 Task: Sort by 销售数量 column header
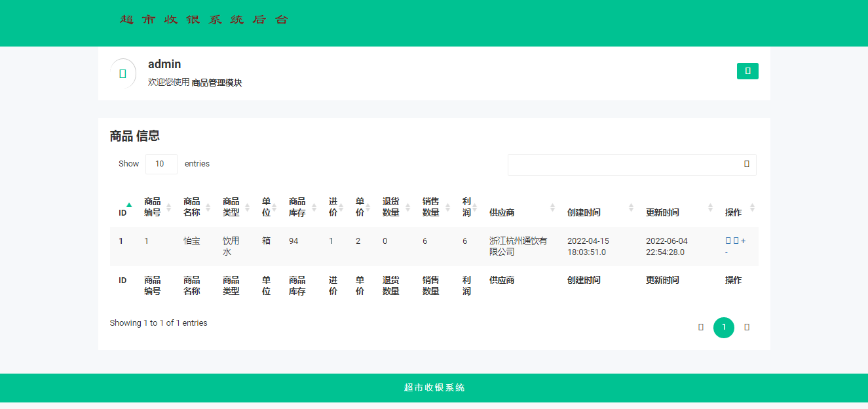pos(431,207)
